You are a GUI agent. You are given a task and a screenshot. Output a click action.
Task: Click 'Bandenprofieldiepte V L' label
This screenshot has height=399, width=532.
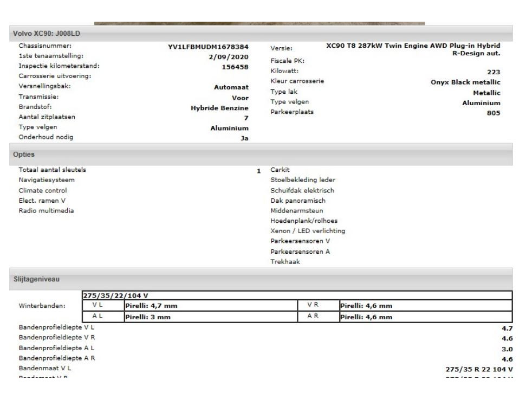click(x=56, y=327)
